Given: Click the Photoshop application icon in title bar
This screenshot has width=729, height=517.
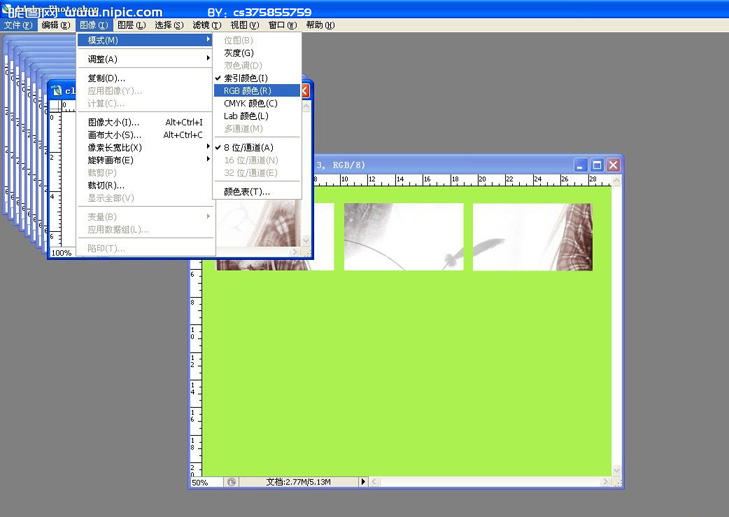Looking at the screenshot, I should point(6,10).
